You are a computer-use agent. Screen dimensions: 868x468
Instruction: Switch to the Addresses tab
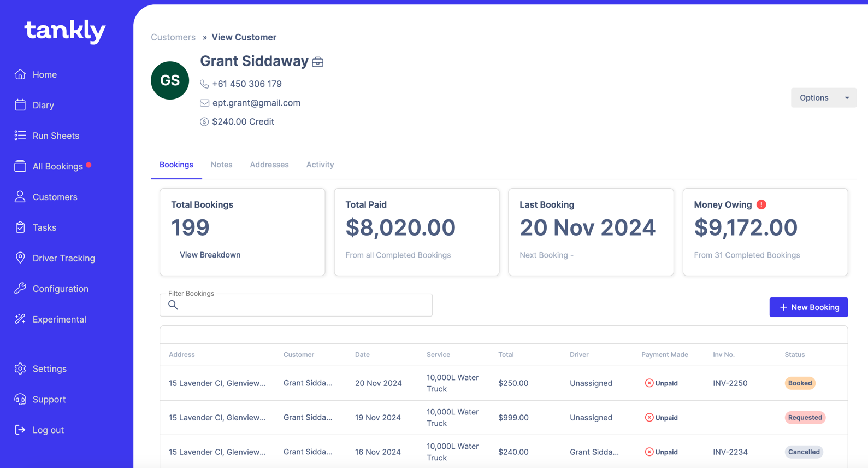point(269,165)
